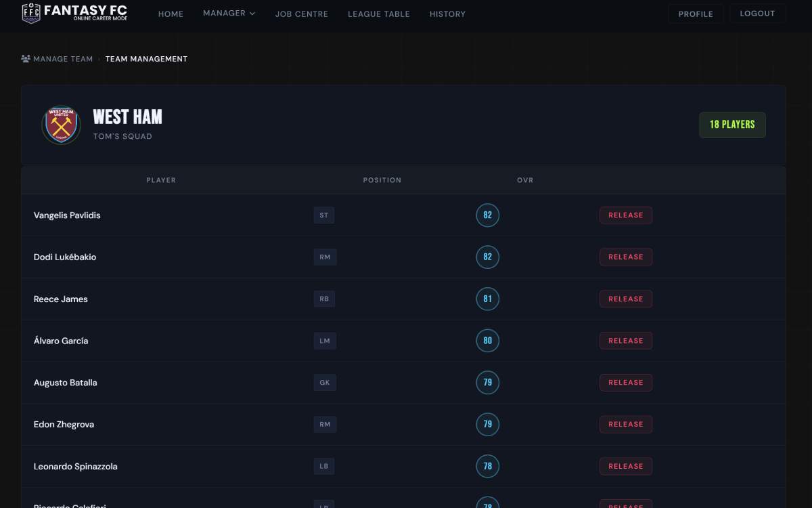Click the West Ham club crest
Screen dimensions: 812x508
tap(61, 125)
